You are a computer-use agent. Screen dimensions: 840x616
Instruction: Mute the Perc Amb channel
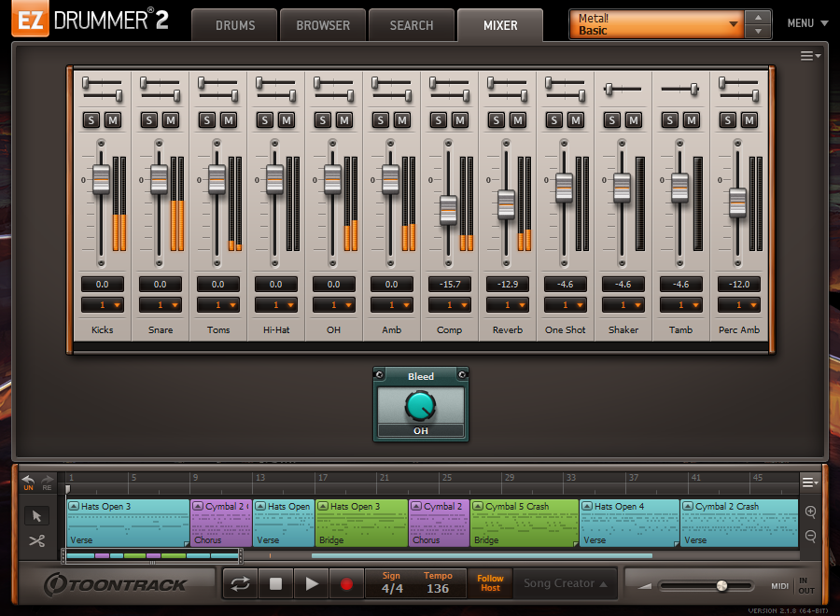(749, 120)
